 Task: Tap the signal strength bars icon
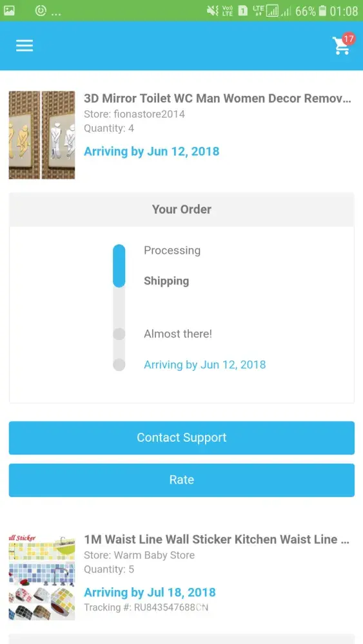pos(272,11)
